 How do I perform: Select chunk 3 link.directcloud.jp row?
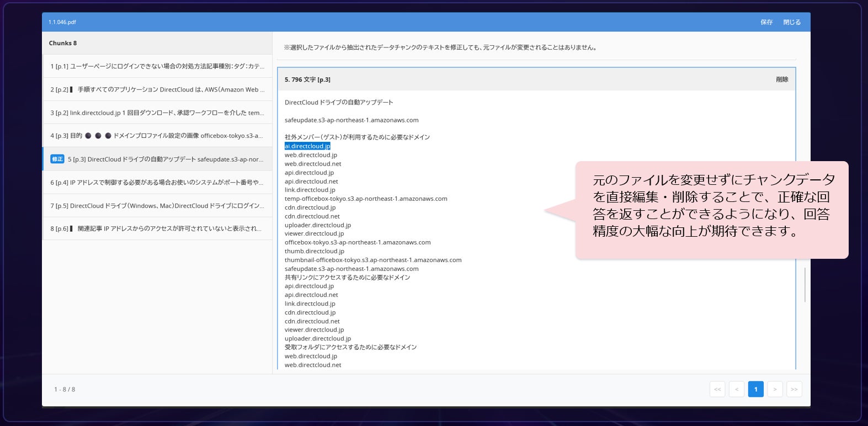(x=157, y=113)
